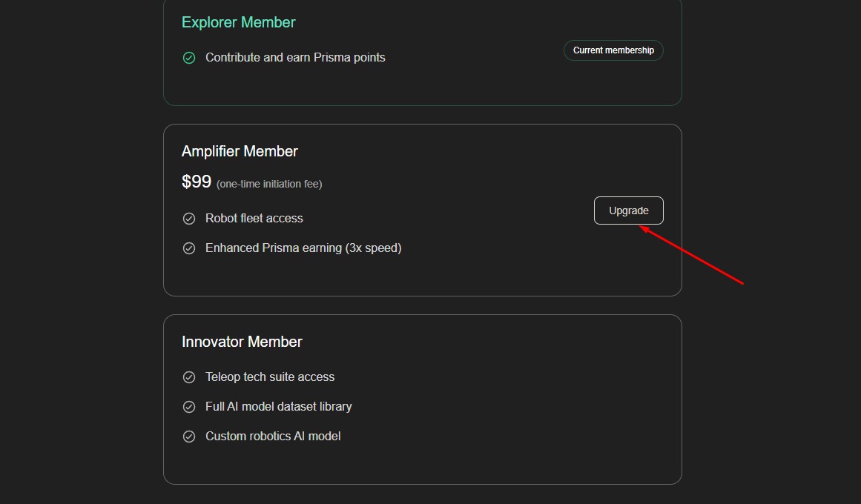Viewport: 861px width, 504px height.
Task: Click the Current membership badge
Action: (613, 50)
